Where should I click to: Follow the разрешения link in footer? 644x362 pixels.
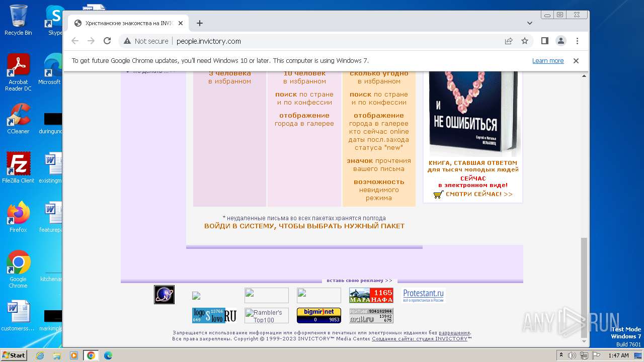click(x=454, y=333)
